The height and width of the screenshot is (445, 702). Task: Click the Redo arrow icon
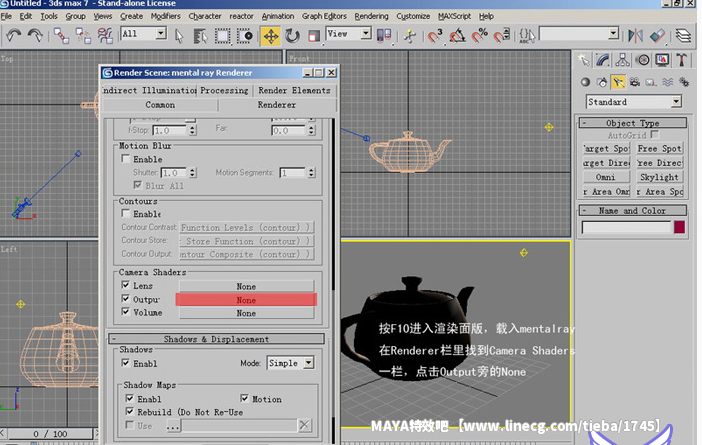(x=35, y=35)
